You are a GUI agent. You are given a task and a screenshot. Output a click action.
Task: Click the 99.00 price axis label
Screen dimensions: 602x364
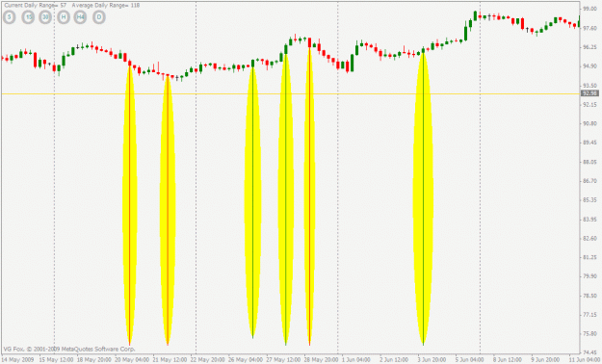click(589, 9)
